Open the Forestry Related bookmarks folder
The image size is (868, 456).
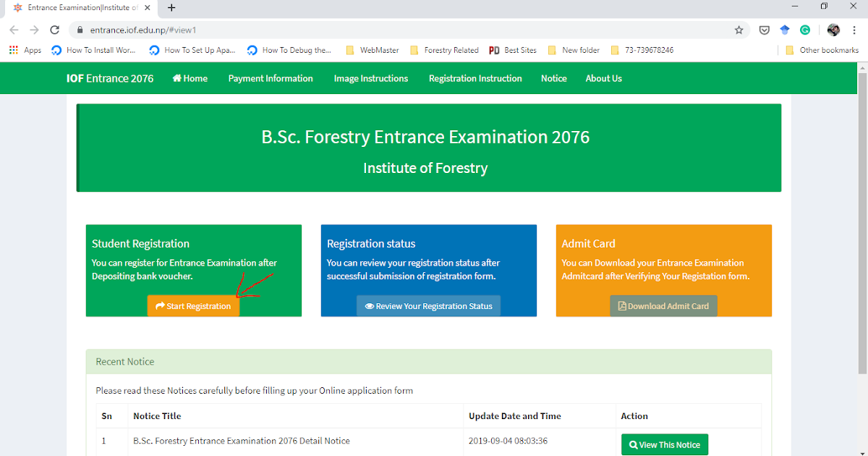pos(444,49)
